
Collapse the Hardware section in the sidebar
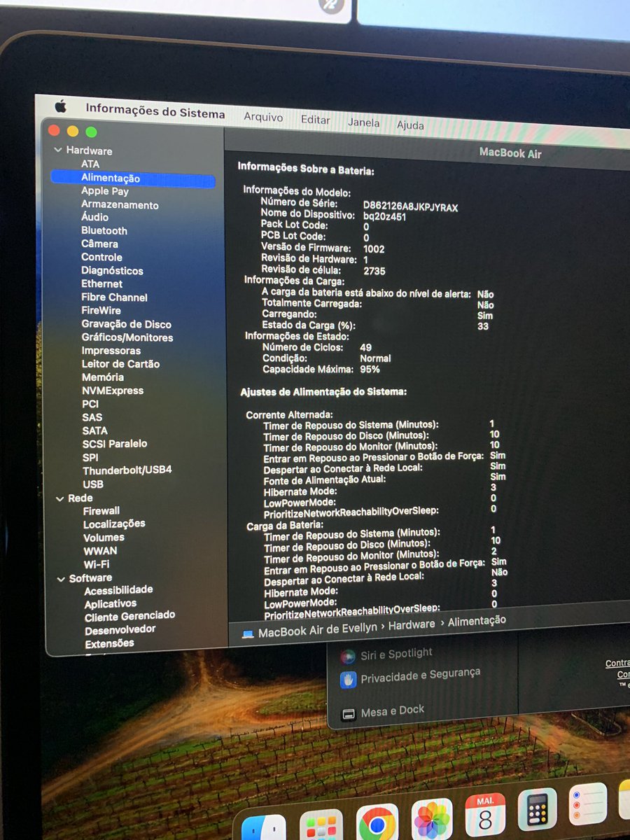point(57,150)
